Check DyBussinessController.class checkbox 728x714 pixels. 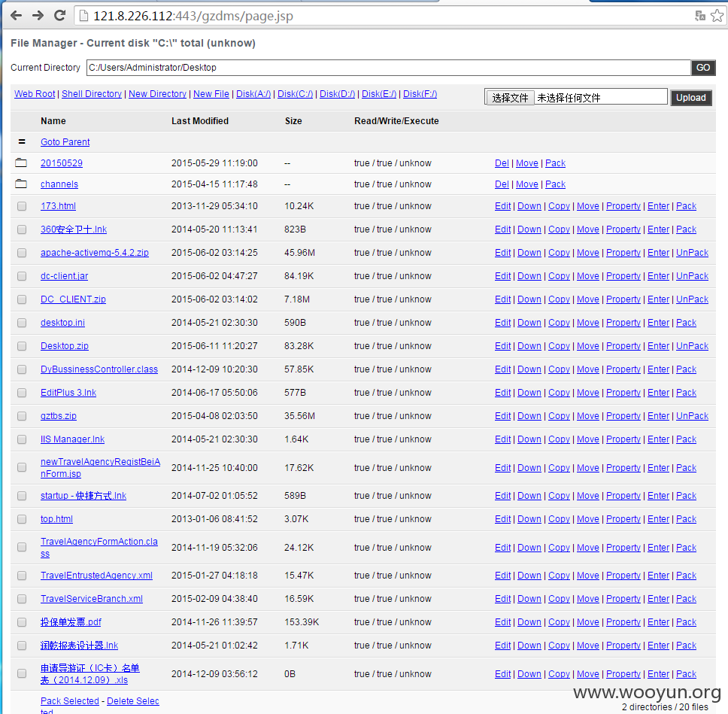pyautogui.click(x=22, y=369)
